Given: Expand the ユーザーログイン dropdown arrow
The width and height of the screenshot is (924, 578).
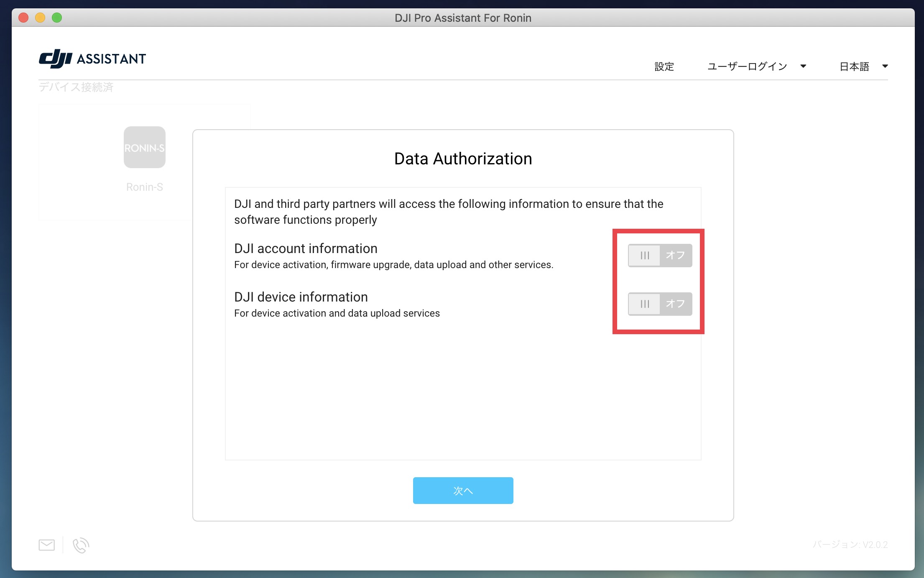Looking at the screenshot, I should pos(803,66).
